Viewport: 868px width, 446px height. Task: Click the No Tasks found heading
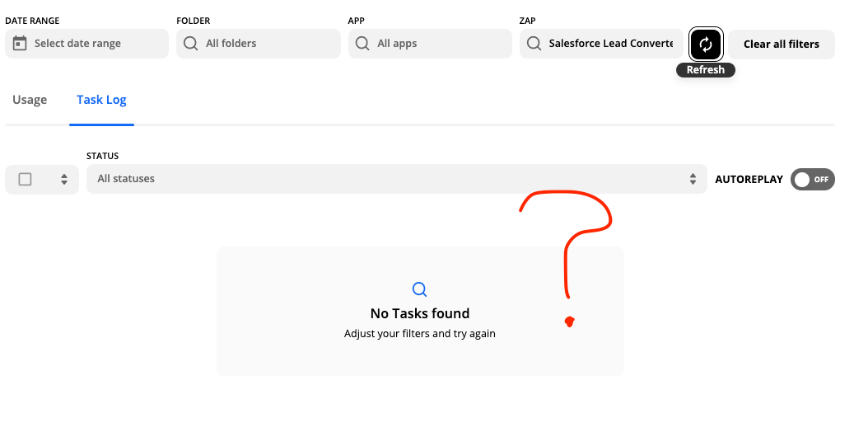click(420, 313)
